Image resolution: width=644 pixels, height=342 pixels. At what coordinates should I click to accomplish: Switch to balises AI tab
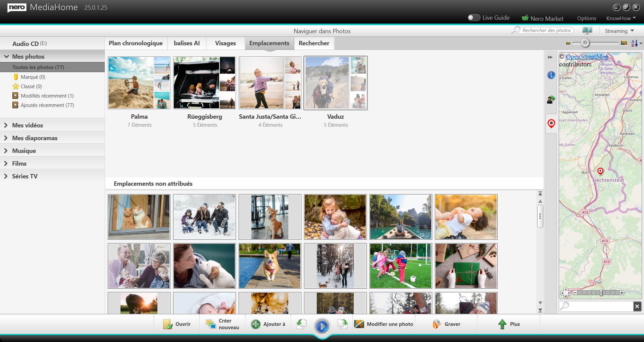pos(187,43)
